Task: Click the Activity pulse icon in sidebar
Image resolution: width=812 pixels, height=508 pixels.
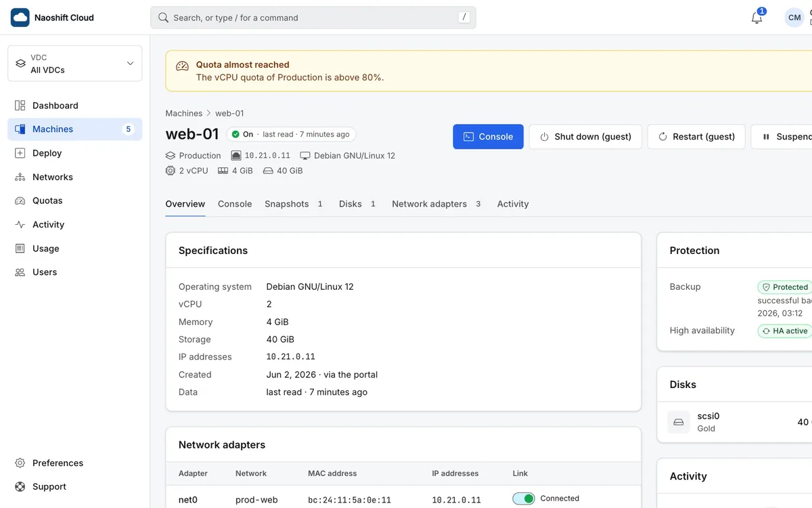Action: (20, 225)
